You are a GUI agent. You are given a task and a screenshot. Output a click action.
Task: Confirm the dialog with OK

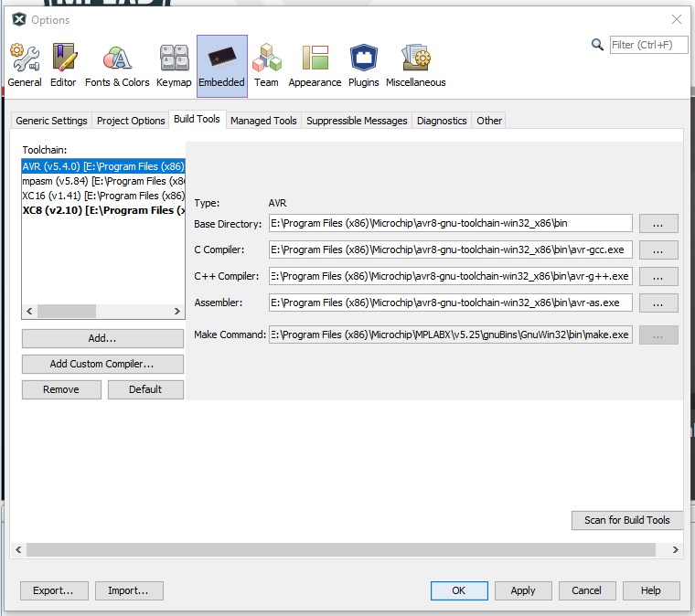tap(459, 590)
